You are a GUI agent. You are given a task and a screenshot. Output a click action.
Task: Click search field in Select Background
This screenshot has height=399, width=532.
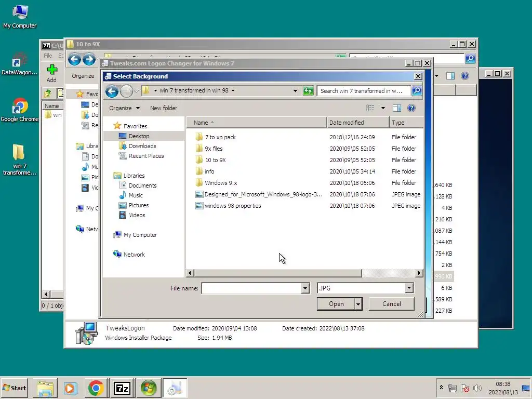[363, 91]
